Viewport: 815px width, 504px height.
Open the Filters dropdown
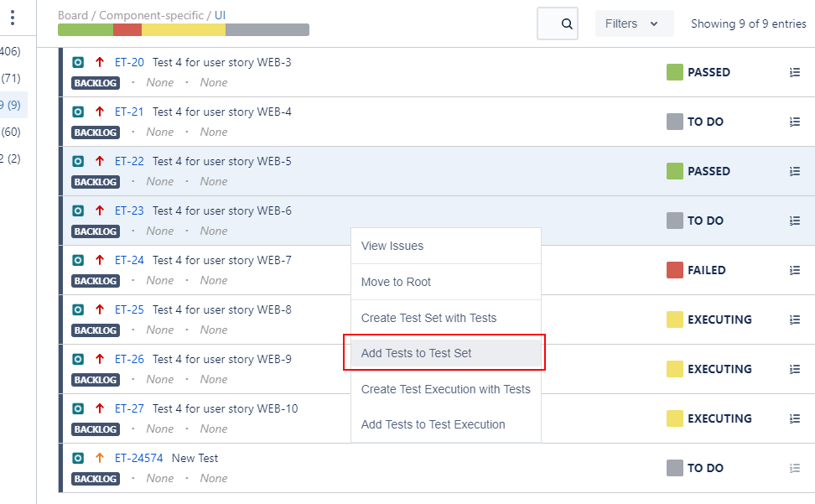(634, 23)
